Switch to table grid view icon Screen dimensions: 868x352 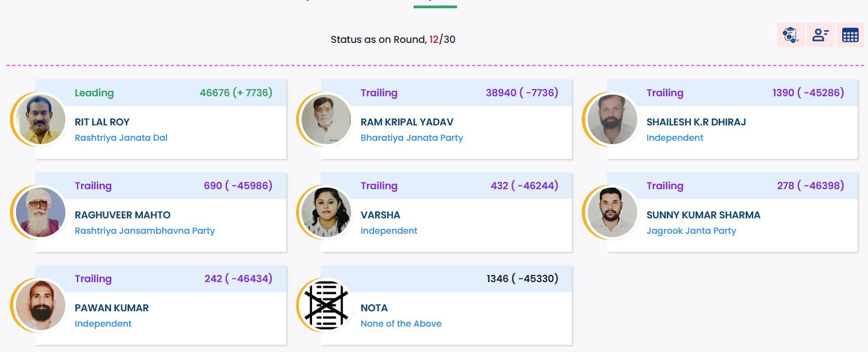[x=850, y=35]
